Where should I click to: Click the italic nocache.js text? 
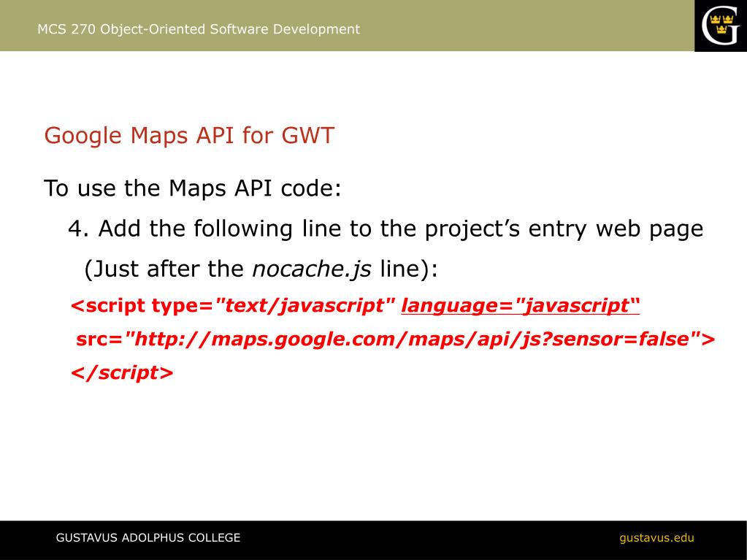[x=312, y=269]
